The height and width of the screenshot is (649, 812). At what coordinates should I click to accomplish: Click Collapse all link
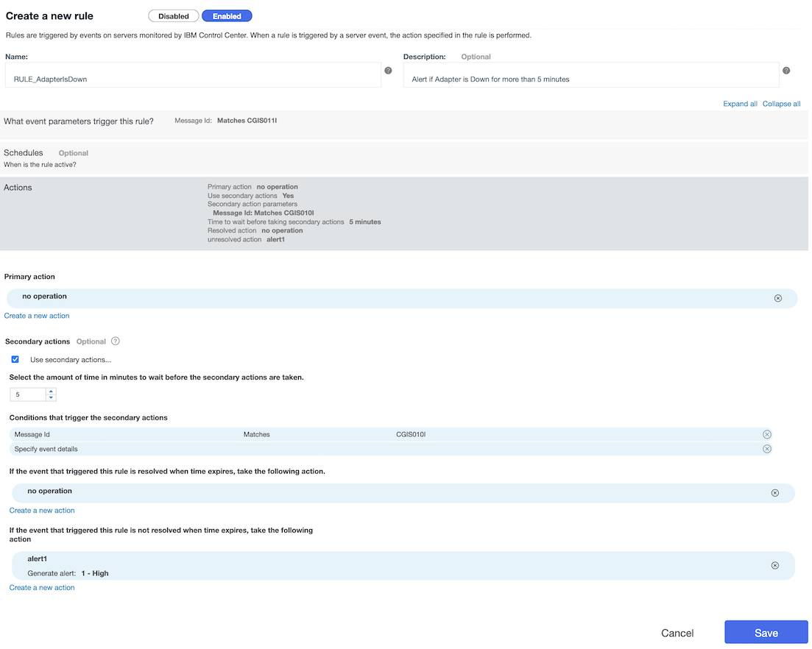pos(781,104)
